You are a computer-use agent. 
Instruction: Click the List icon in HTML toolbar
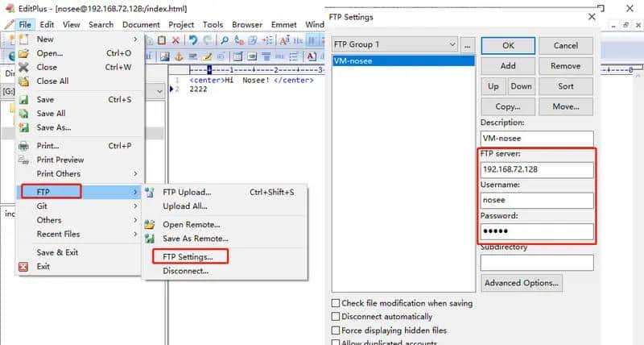click(293, 56)
